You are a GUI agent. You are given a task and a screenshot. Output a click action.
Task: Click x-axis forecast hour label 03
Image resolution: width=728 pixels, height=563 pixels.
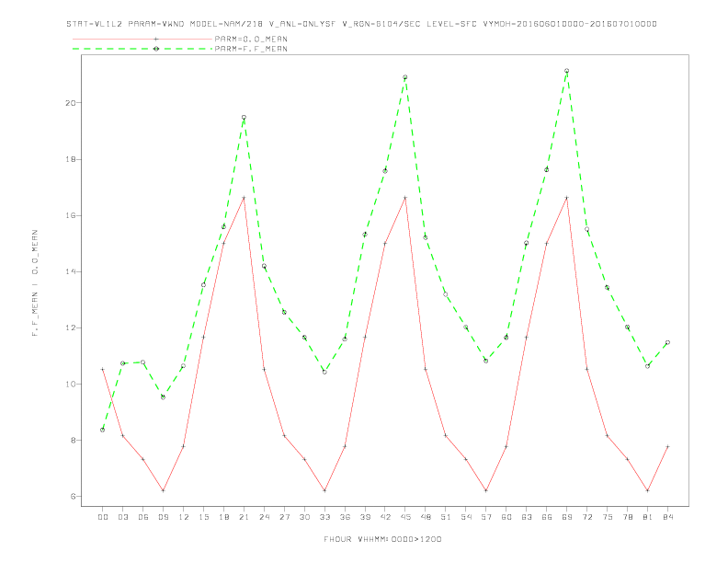point(122,517)
